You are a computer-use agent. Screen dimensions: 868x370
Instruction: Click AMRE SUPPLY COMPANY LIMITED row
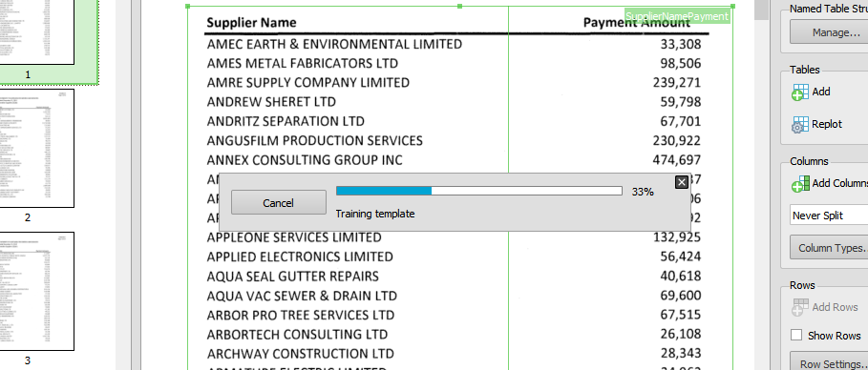[307, 82]
